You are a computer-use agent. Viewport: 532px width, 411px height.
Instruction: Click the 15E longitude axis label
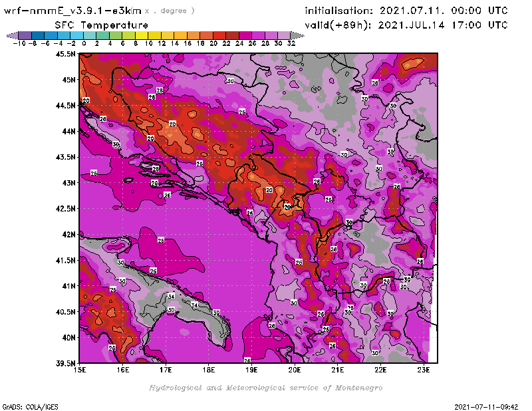(80, 370)
